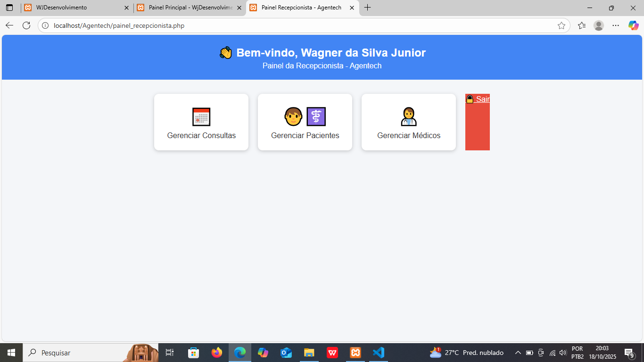Open the Gerenciar Médicos doctor card

coord(409,122)
